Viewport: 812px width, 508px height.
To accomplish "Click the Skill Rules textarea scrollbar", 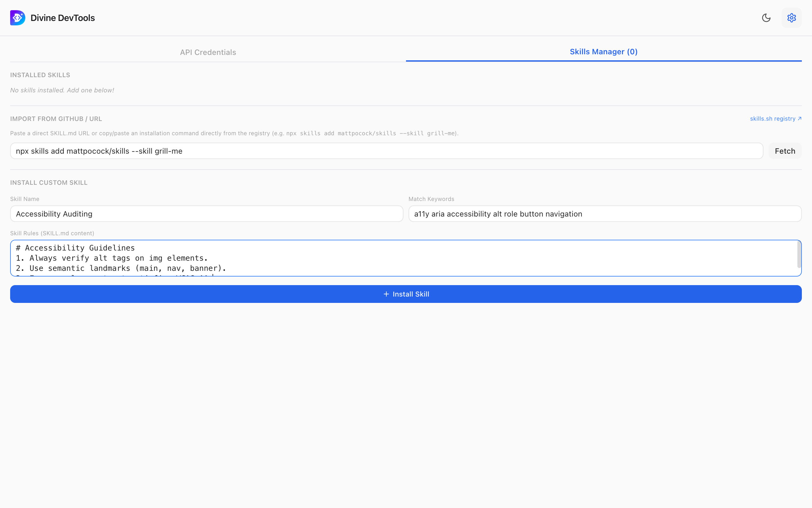I will coord(799,255).
